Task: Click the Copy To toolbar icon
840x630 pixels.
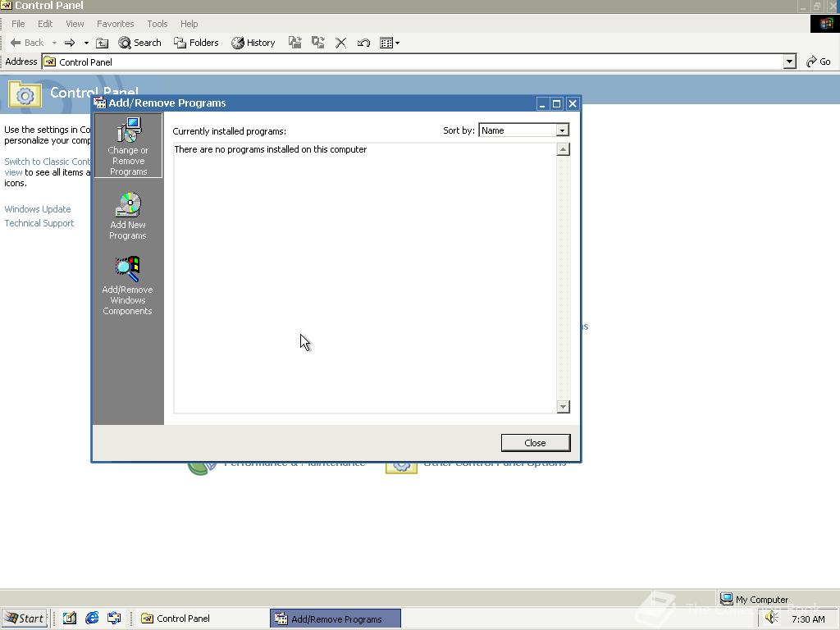Action: [318, 43]
